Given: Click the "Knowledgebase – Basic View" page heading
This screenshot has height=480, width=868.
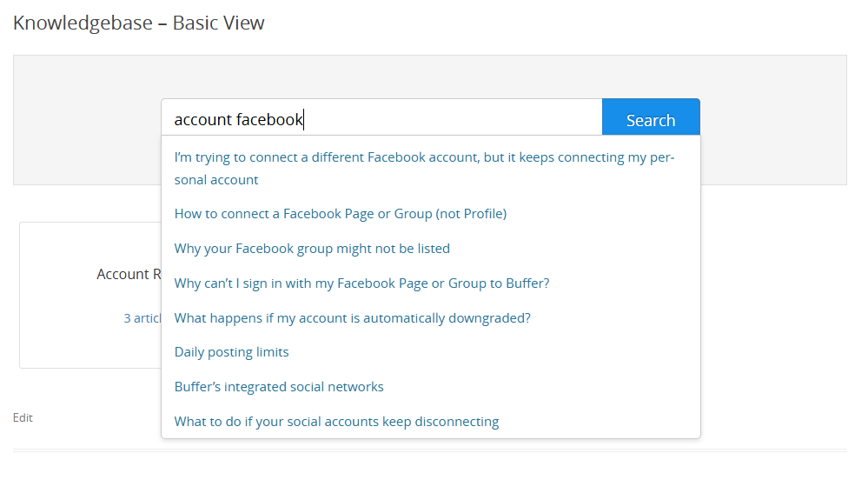Looking at the screenshot, I should (x=138, y=23).
